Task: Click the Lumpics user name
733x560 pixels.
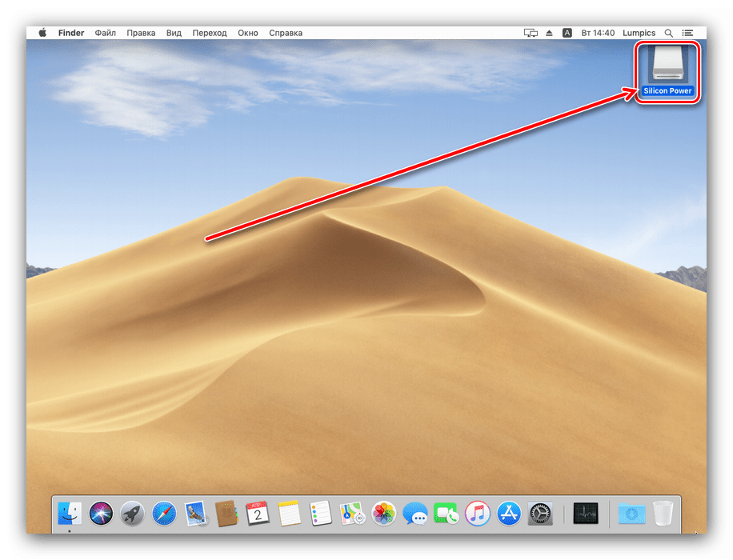Action: (x=639, y=33)
